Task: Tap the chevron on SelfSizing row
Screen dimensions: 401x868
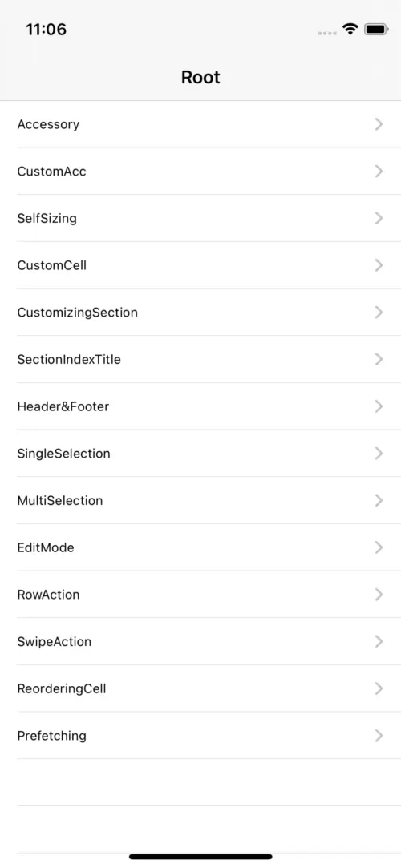Action: point(379,218)
